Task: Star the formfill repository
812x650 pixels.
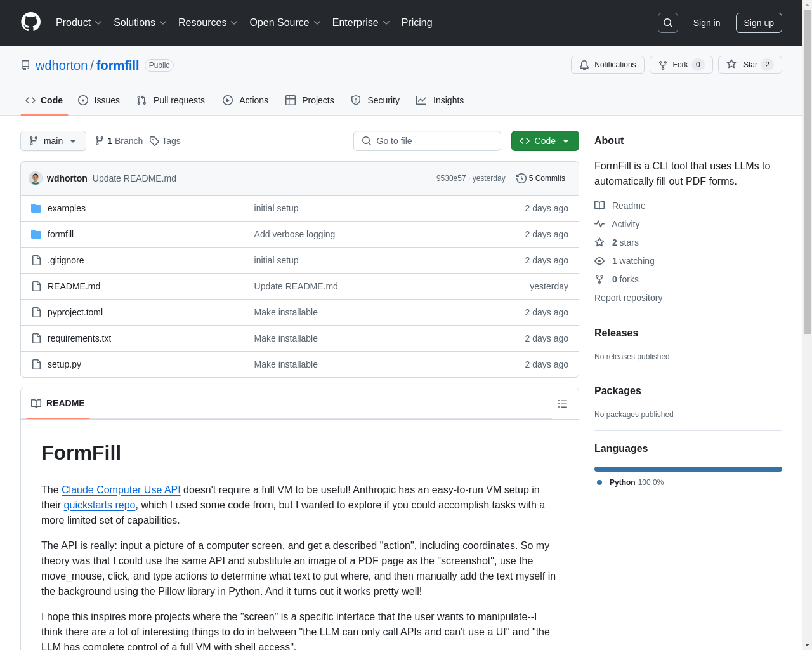Action: pyautogui.click(x=750, y=65)
